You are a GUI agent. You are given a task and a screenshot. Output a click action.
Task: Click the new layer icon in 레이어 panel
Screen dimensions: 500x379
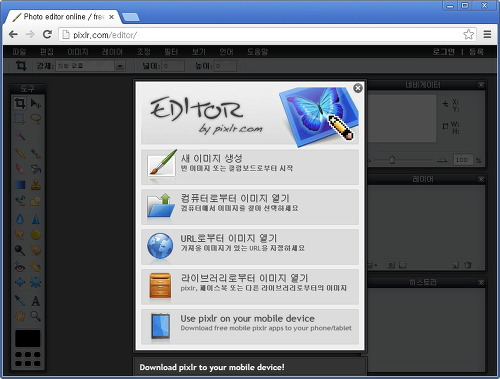click(x=455, y=265)
